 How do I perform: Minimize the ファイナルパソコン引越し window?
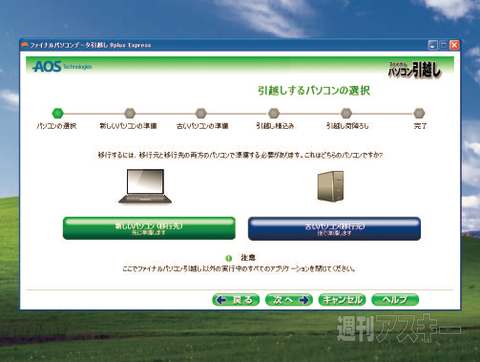[x=433, y=45]
